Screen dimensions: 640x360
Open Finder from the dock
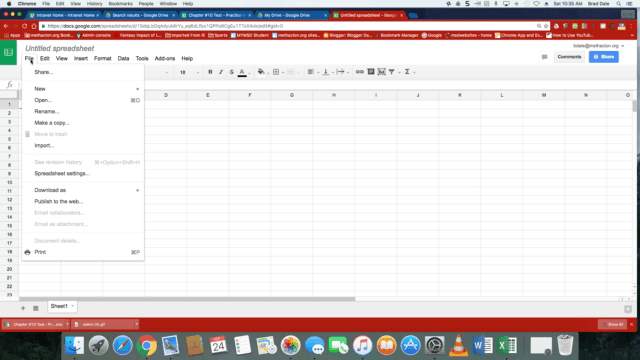74,345
